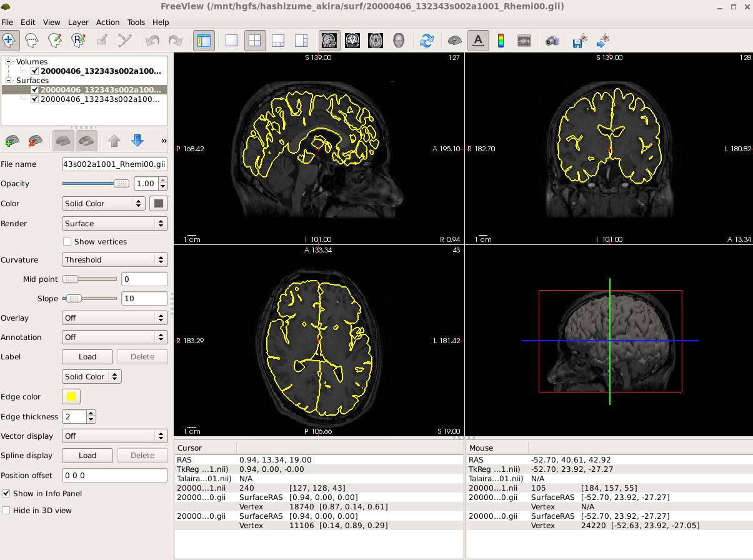Click the yellow Edge color swatch
This screenshot has height=560, width=753.
(x=71, y=397)
